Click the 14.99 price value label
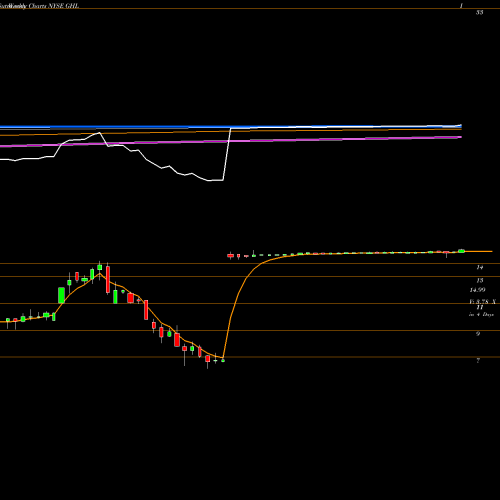 tap(477, 290)
